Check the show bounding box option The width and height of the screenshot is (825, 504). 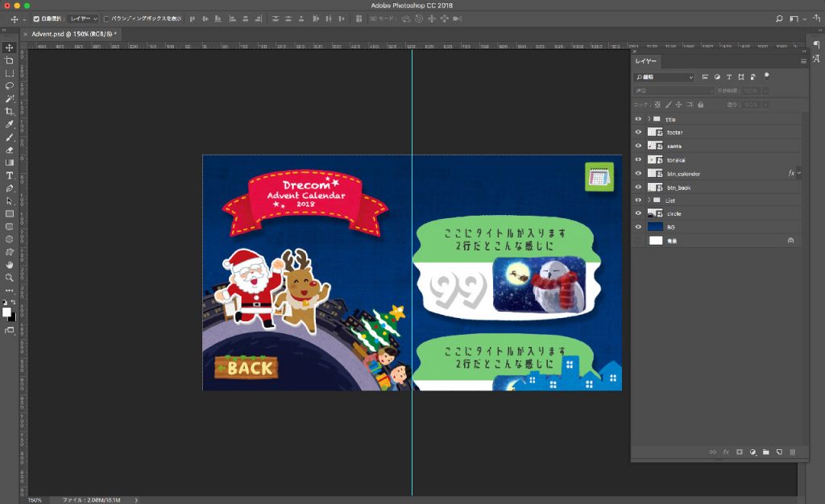tap(106, 18)
